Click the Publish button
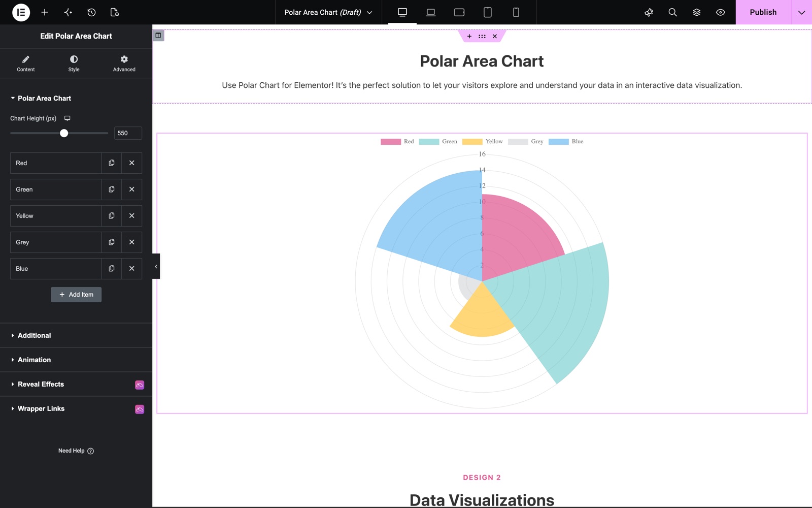Viewport: 812px width, 508px height. click(763, 12)
